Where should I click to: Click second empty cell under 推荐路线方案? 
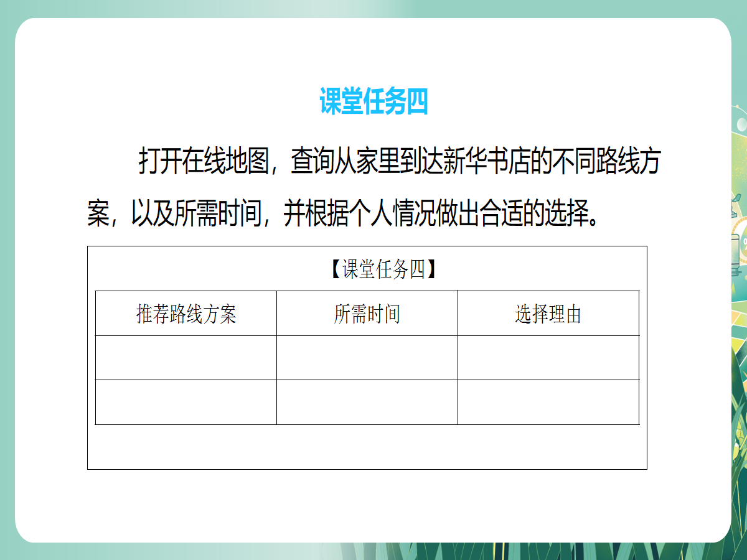(186, 402)
